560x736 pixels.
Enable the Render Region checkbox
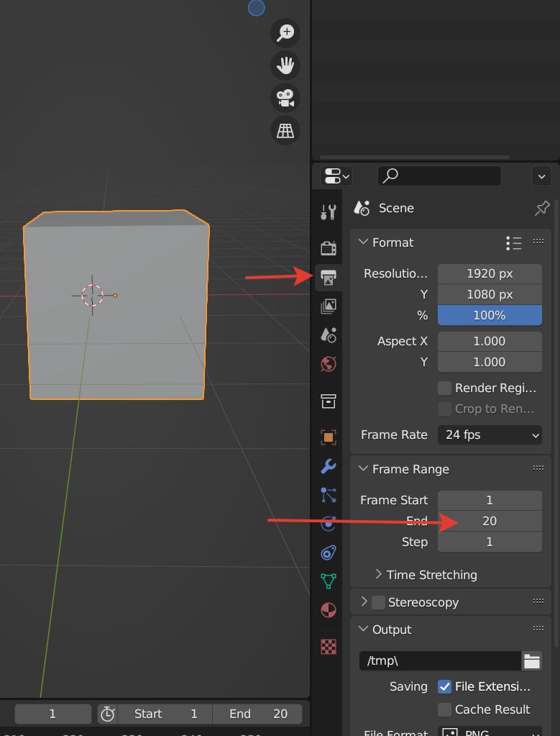[444, 388]
